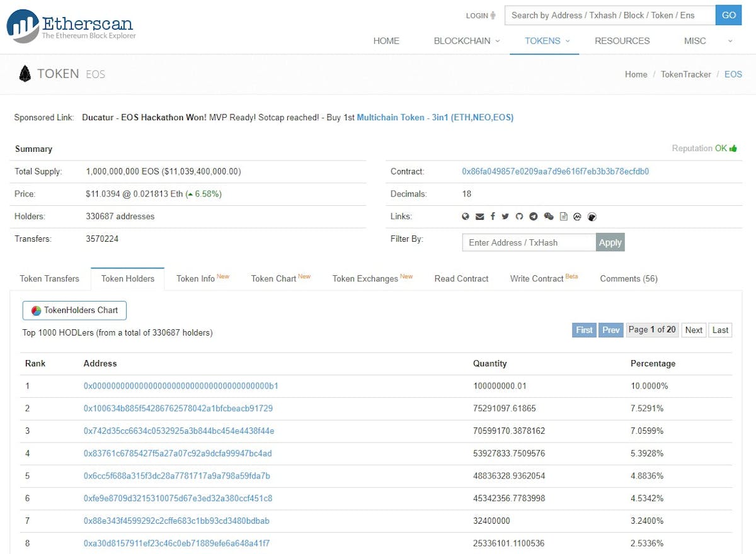Open the TokenHolders Chart

coord(74,310)
